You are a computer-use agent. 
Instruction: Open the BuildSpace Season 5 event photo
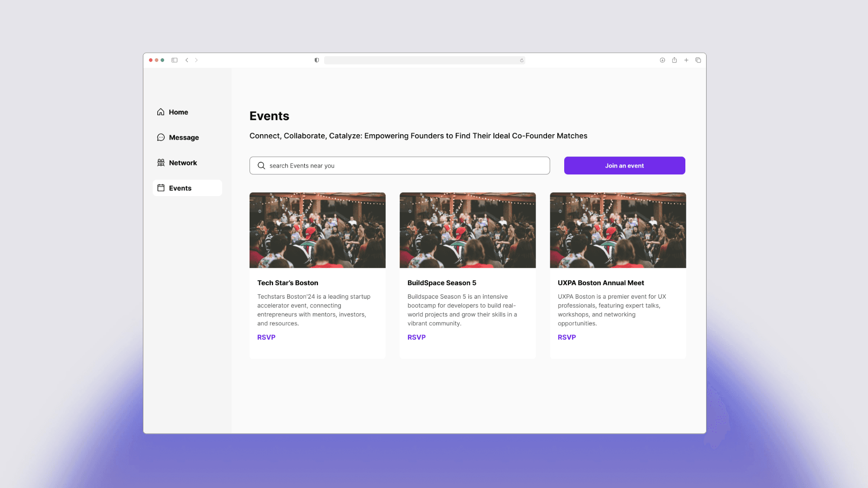pyautogui.click(x=467, y=230)
